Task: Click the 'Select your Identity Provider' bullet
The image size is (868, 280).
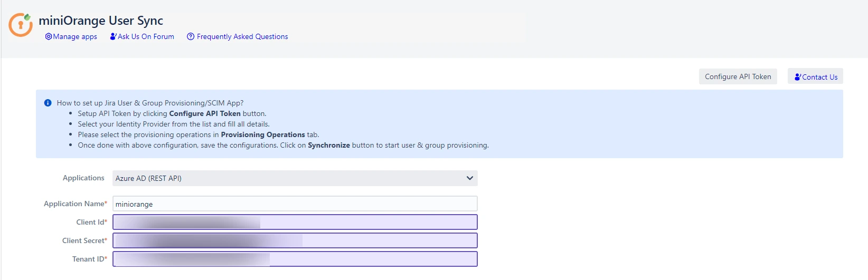Action: point(173,124)
